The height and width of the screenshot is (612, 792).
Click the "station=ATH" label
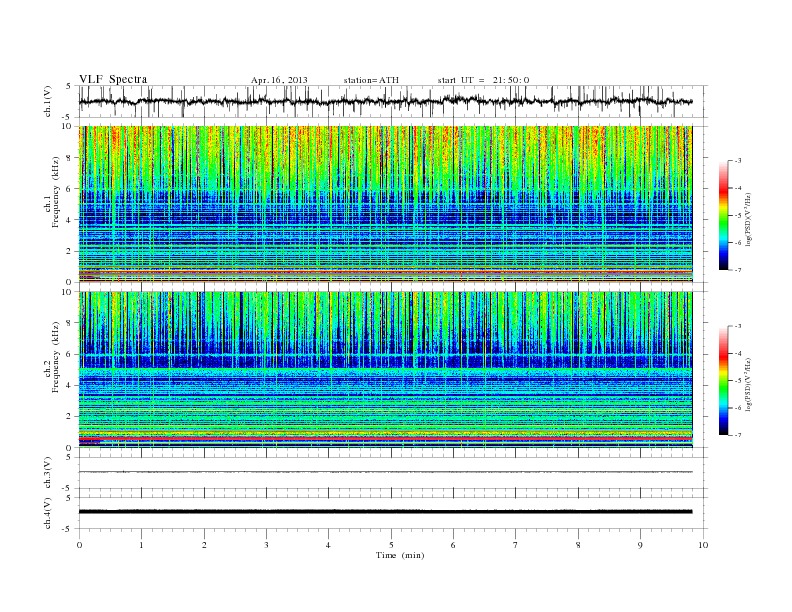371,80
